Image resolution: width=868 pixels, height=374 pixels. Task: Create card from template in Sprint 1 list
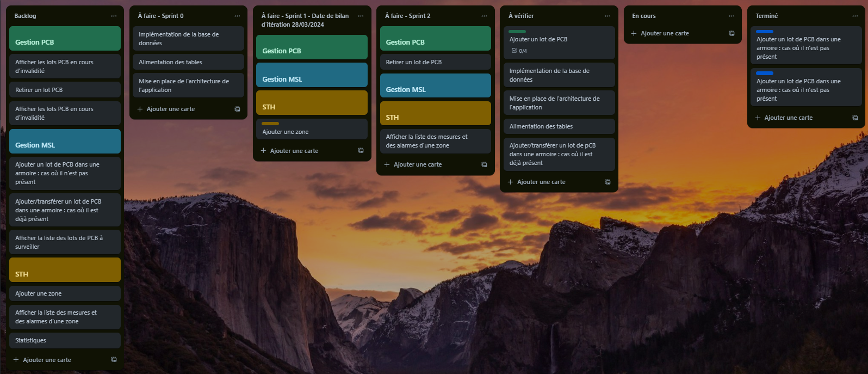pyautogui.click(x=361, y=151)
